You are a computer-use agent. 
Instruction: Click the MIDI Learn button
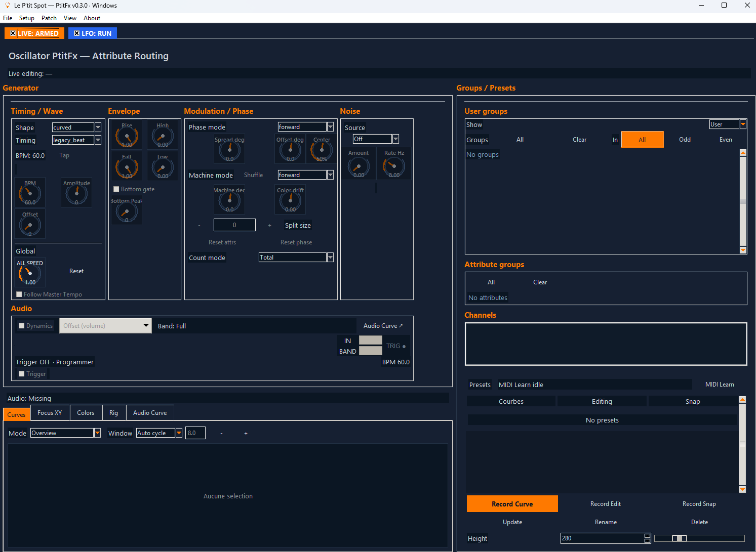(x=720, y=385)
